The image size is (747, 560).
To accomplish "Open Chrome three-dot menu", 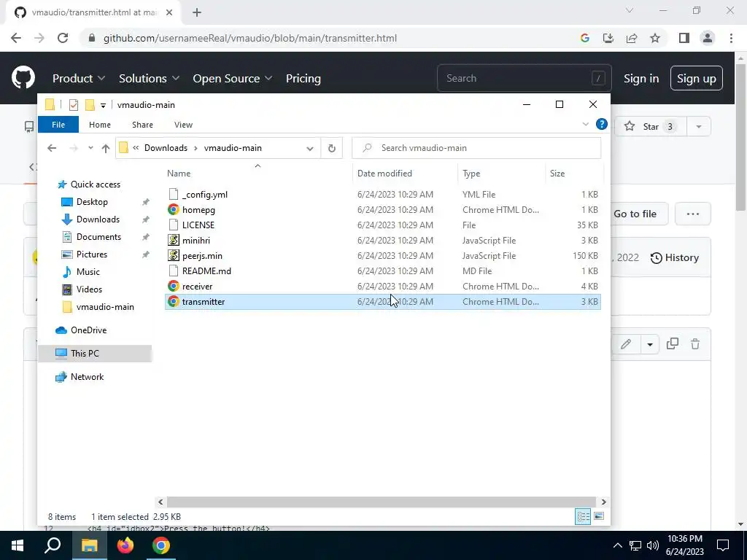I will point(731,38).
